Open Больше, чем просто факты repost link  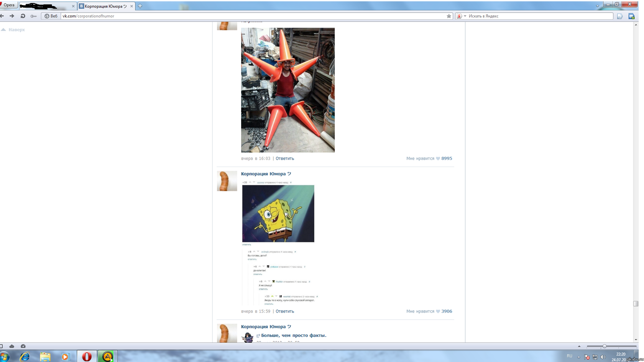[x=294, y=335]
